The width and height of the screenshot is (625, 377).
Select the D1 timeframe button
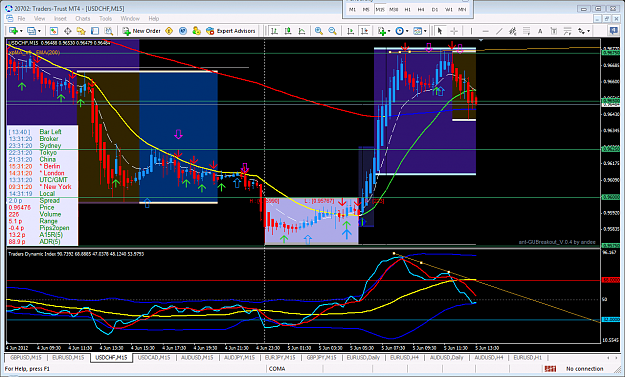click(x=435, y=9)
